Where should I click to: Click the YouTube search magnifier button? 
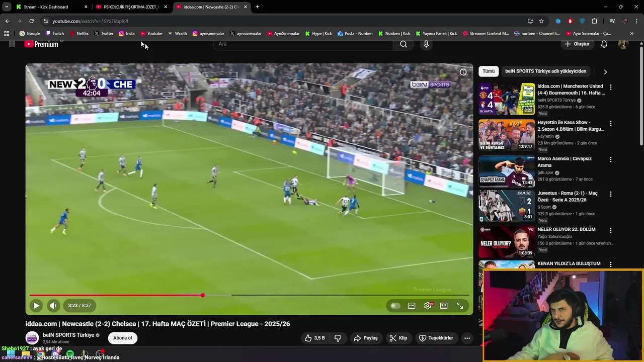pos(404,44)
